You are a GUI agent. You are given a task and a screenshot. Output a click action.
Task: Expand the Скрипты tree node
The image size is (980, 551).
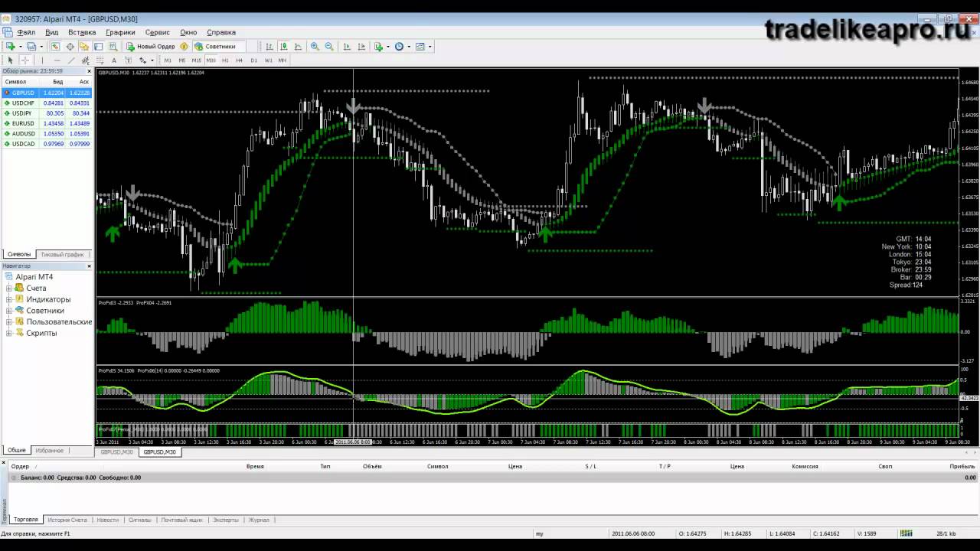tap(9, 333)
